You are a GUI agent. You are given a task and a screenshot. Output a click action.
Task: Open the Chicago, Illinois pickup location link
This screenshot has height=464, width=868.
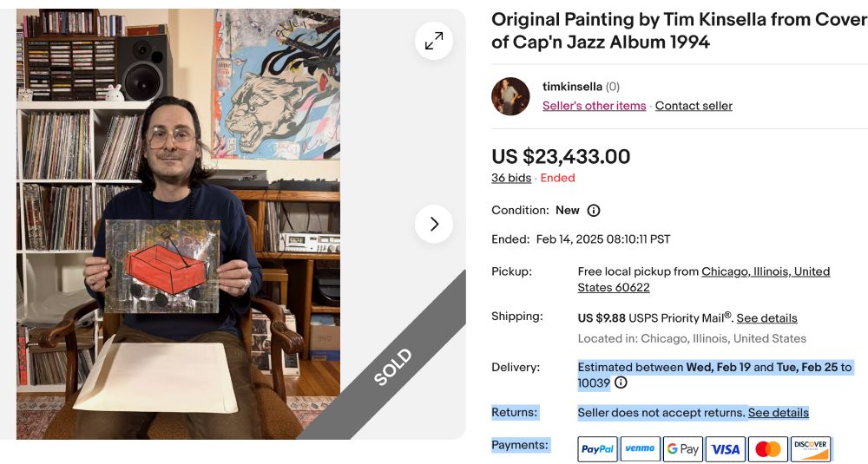[x=765, y=271]
